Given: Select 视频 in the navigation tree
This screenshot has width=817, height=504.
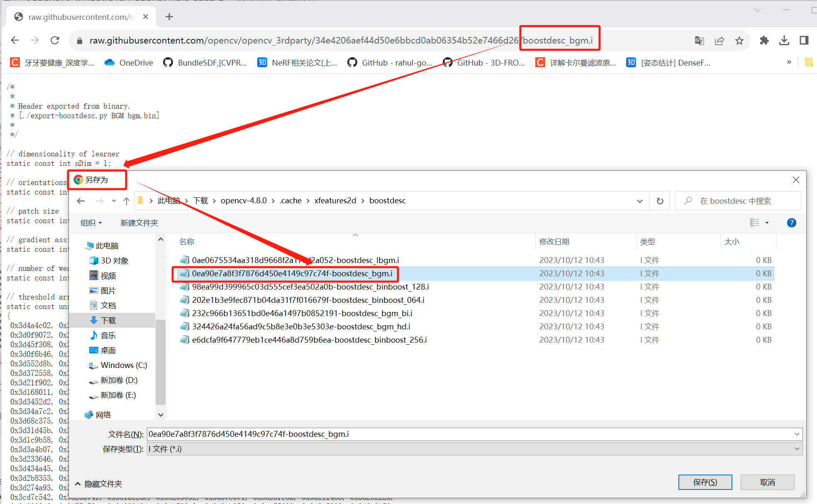Looking at the screenshot, I should pyautogui.click(x=102, y=275).
